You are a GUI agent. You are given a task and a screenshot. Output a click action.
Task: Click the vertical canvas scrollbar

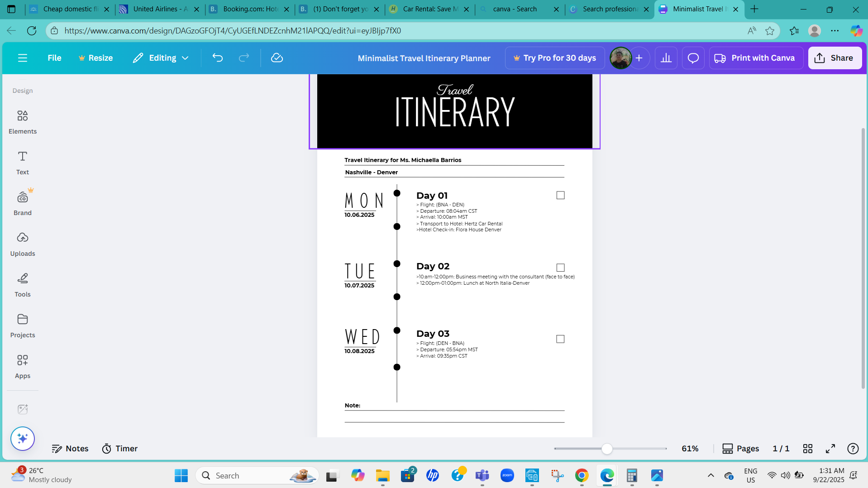tap(863, 258)
